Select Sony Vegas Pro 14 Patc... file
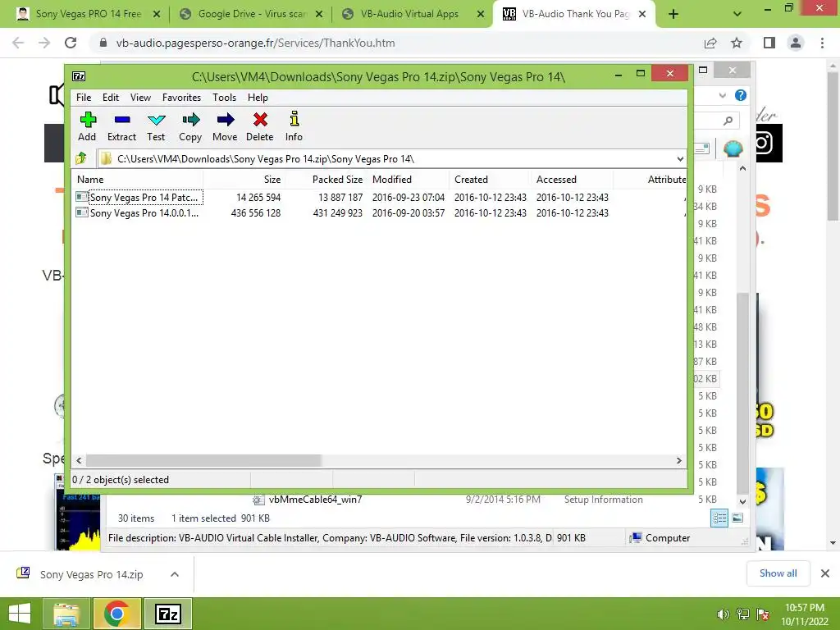The width and height of the screenshot is (840, 630). pyautogui.click(x=144, y=197)
